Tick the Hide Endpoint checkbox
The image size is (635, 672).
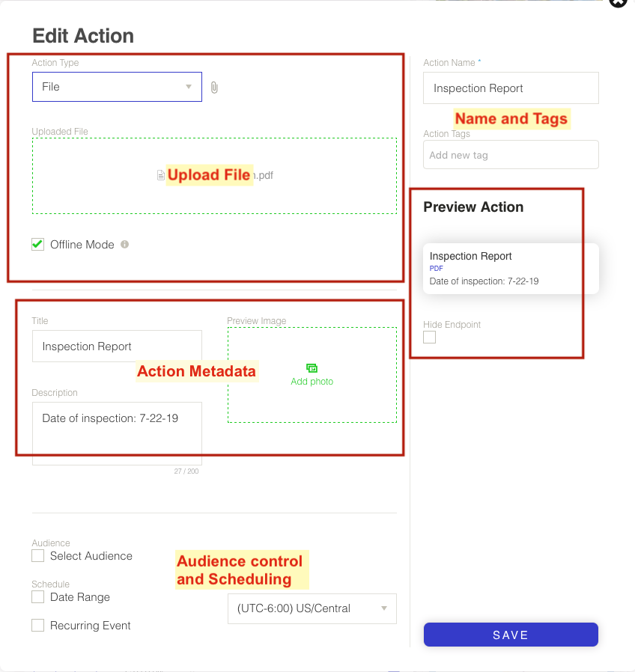[x=429, y=337]
